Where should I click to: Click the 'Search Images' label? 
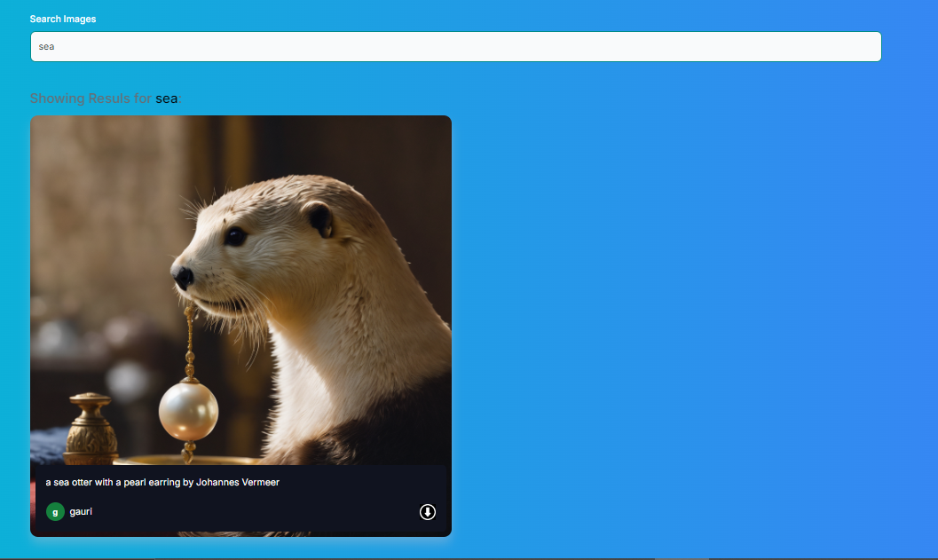pos(63,20)
